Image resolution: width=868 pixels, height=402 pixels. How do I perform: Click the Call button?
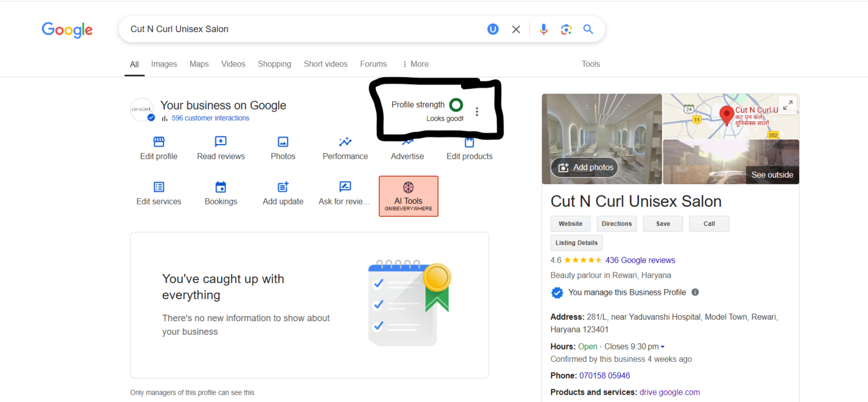click(709, 224)
